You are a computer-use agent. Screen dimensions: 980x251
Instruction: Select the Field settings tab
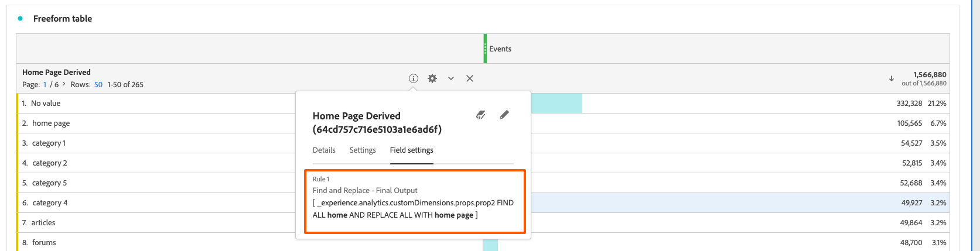point(412,150)
